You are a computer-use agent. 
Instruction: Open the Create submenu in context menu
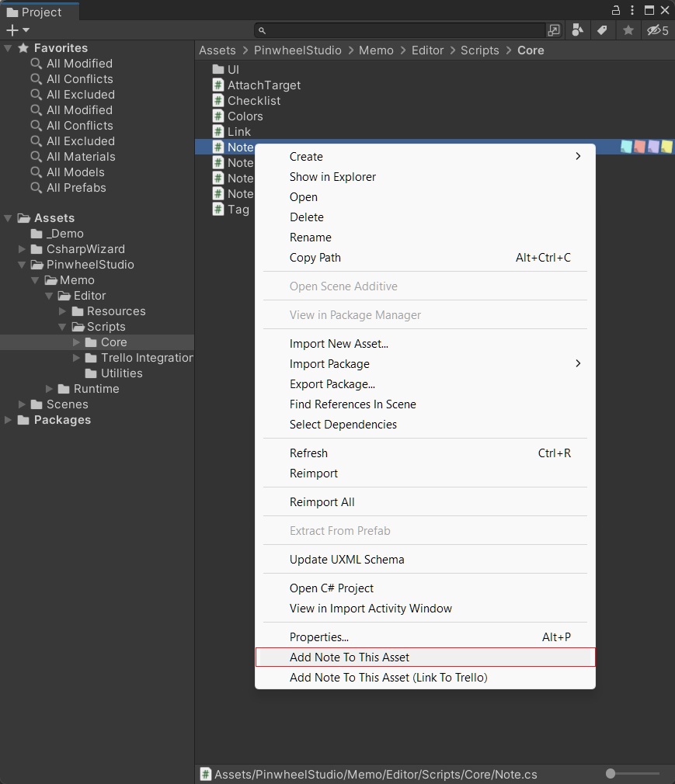click(x=425, y=157)
